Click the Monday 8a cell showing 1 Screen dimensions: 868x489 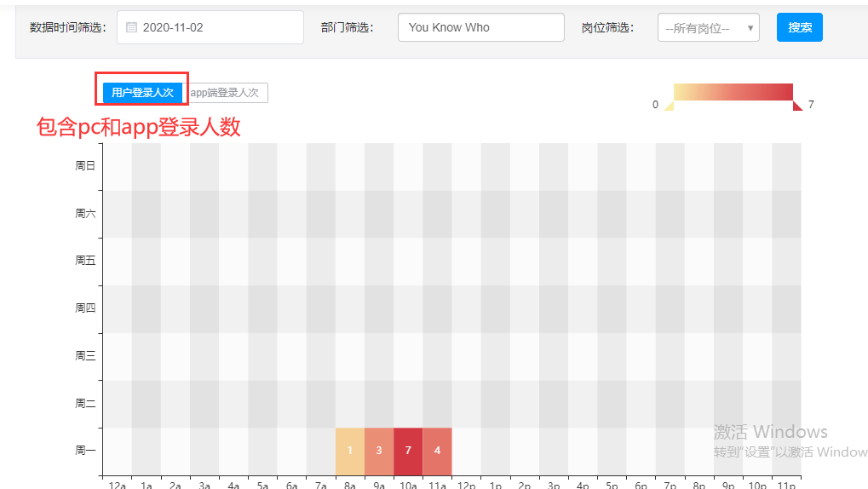click(x=350, y=451)
